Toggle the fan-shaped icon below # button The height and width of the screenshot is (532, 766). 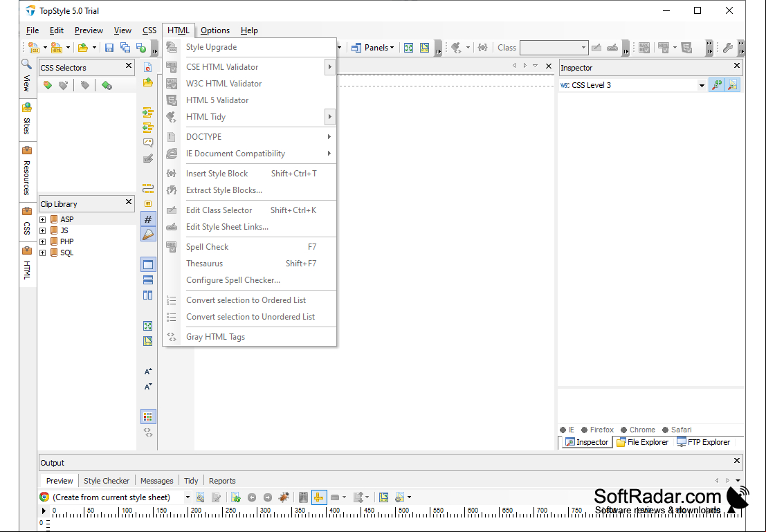point(148,234)
